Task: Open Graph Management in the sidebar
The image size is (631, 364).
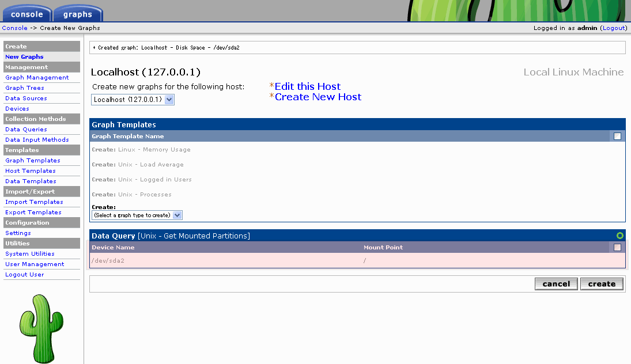Action: coord(37,78)
